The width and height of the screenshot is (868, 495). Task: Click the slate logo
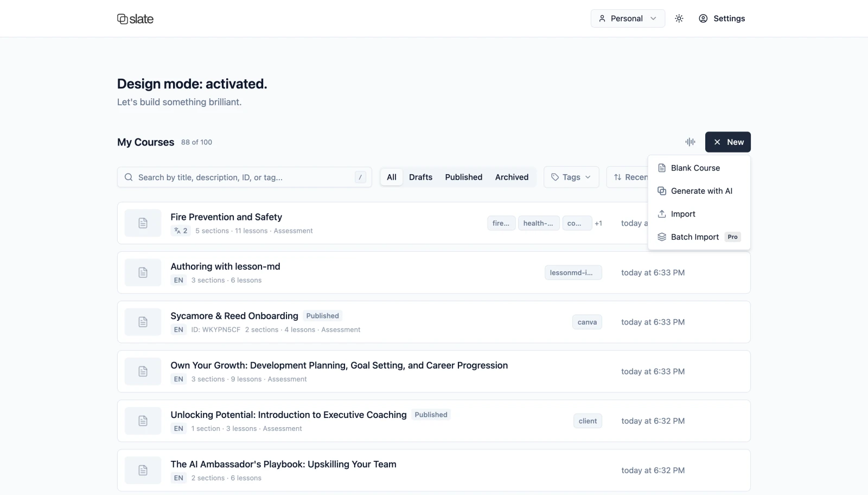point(135,19)
